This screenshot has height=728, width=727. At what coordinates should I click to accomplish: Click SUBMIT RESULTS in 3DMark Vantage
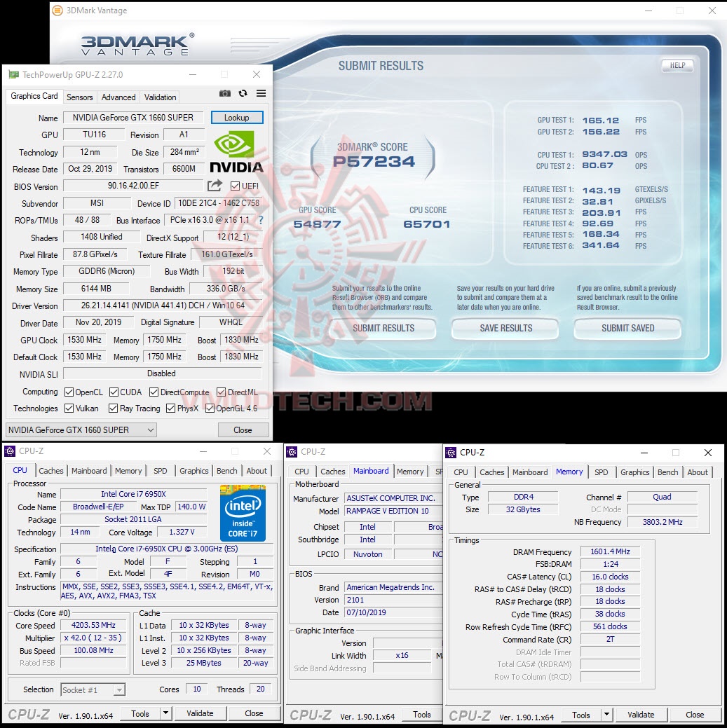tap(383, 328)
